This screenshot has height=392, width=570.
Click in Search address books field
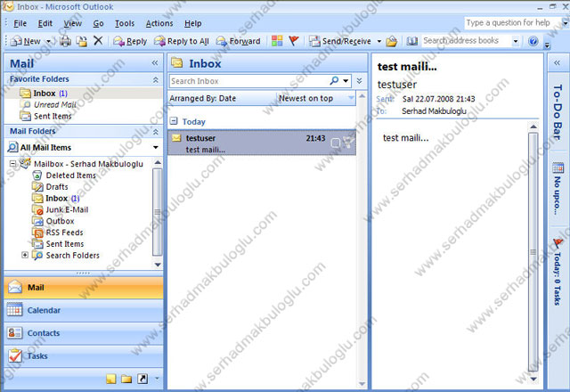pos(467,41)
